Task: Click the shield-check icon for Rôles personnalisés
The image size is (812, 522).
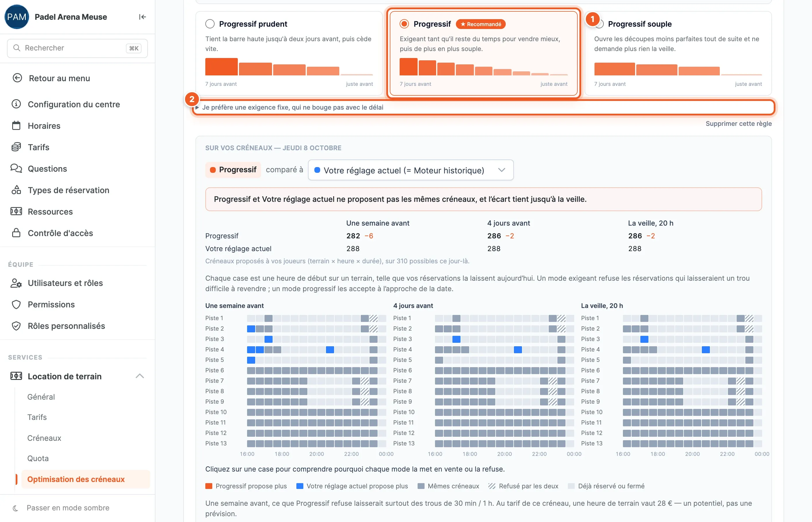Action: pos(16,326)
